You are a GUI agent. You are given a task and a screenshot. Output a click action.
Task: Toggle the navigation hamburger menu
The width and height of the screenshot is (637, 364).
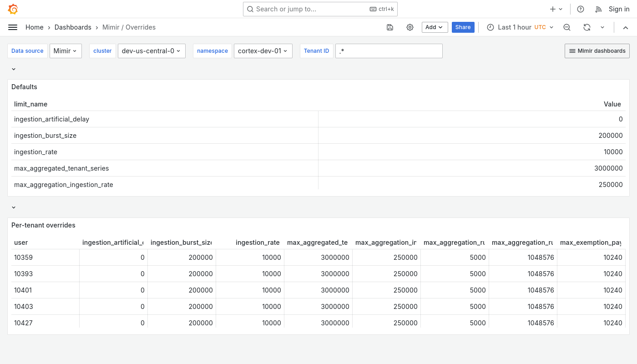[13, 27]
